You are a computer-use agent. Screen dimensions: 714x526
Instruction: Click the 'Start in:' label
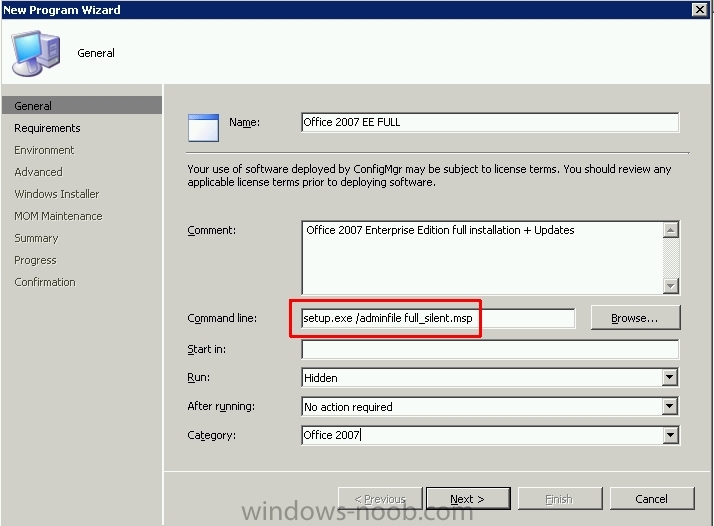point(207,349)
